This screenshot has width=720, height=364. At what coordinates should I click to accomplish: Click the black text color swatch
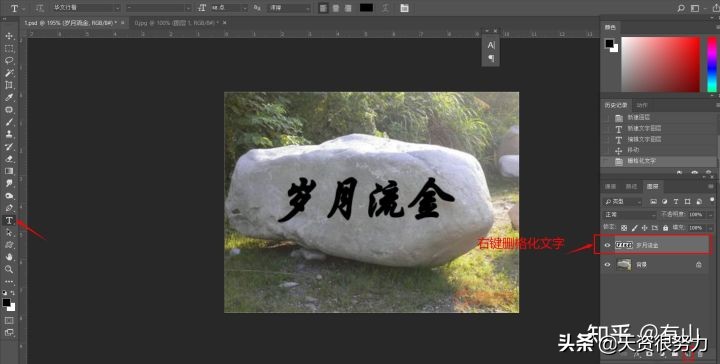click(x=366, y=8)
